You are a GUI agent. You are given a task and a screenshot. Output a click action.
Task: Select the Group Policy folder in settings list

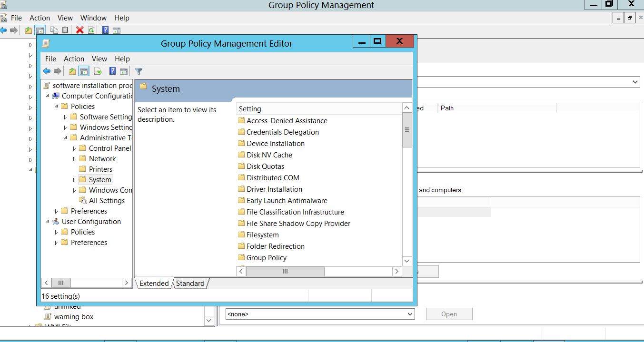point(266,258)
